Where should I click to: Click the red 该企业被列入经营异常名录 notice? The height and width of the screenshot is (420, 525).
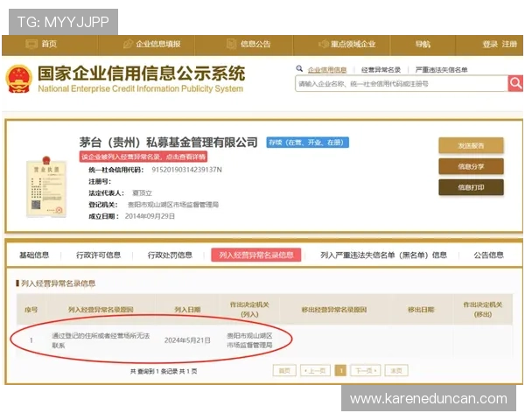pyautogui.click(x=143, y=157)
